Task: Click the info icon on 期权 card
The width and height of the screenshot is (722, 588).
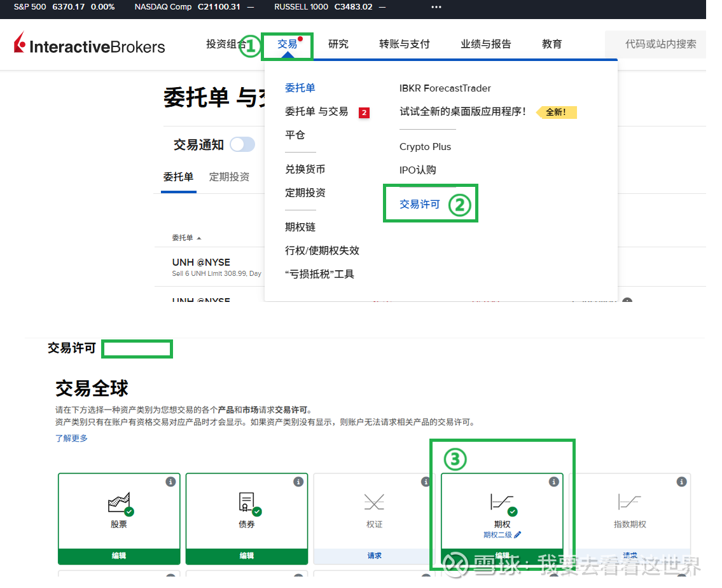Action: [x=554, y=482]
